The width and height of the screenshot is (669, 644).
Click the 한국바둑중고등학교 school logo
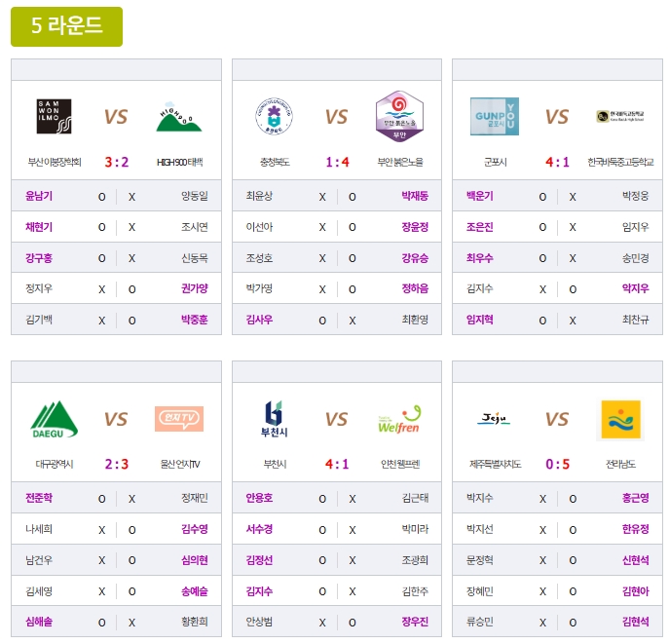coord(620,117)
